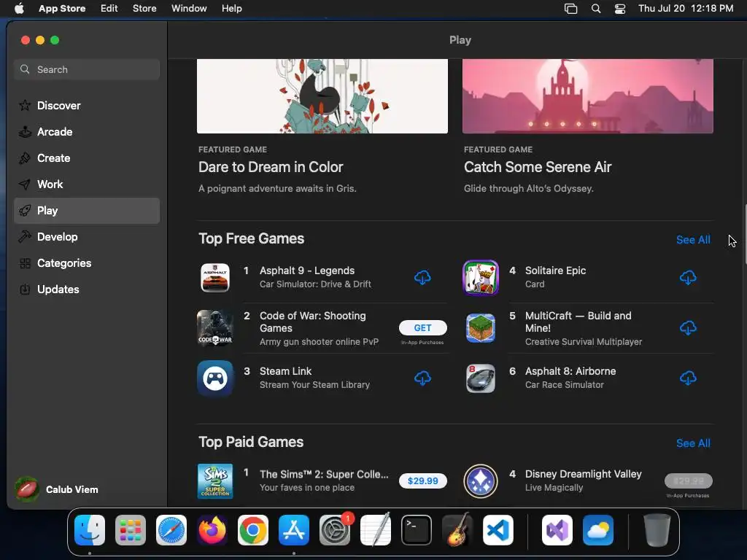See All Top Free Games
The height and width of the screenshot is (560, 747).
693,239
